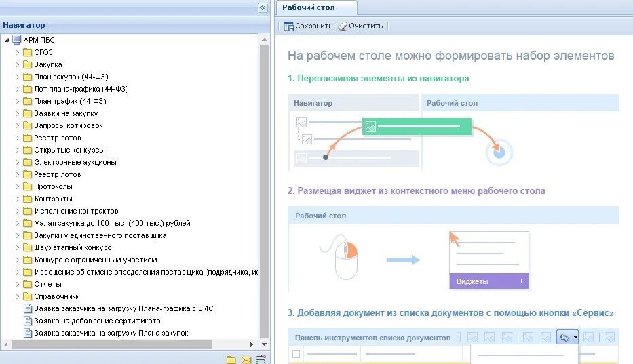Screen dimensions: 633x364
Task: Click the folder icon of Запросы котировок
Action: tap(27, 125)
